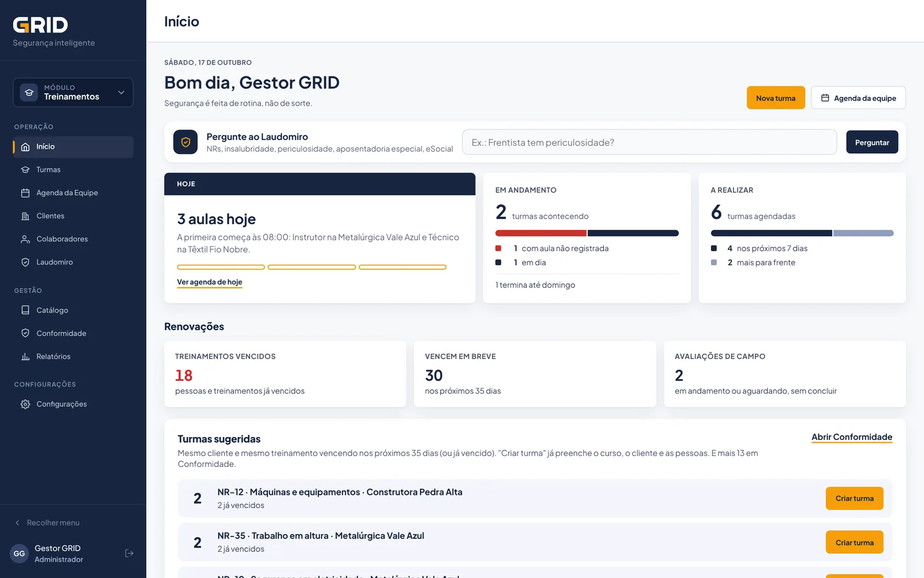Image resolution: width=924 pixels, height=578 pixels.
Task: Click the Gestor GRID profile name
Action: point(58,548)
